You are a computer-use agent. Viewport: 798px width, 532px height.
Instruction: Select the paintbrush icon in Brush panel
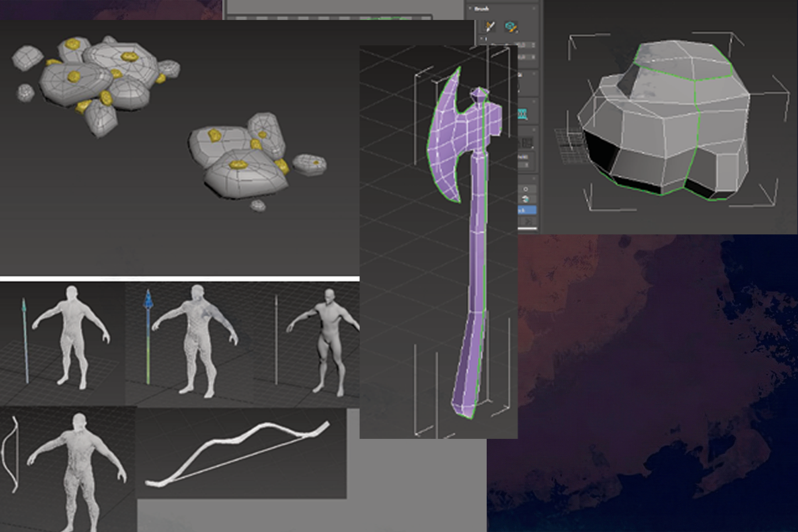490,27
